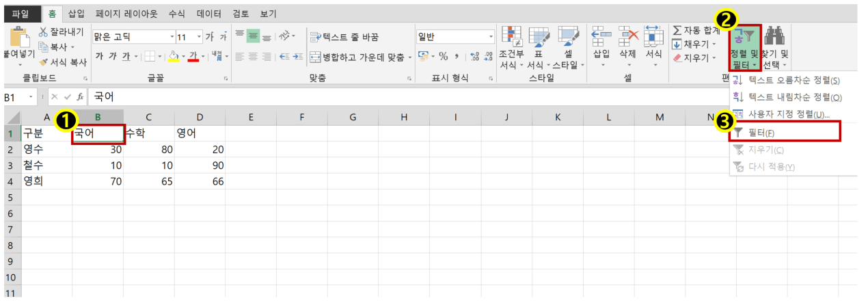
Task: Click the accounting currency format icon
Action: pyautogui.click(x=424, y=57)
